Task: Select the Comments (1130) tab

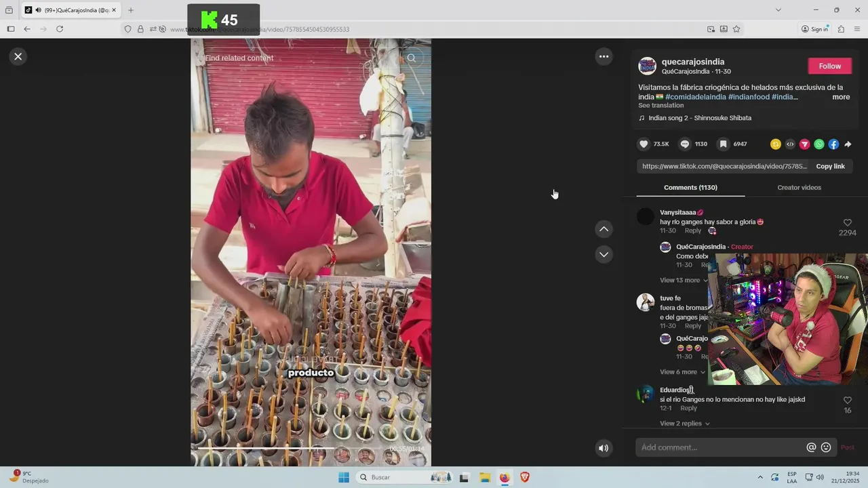Action: coord(690,188)
